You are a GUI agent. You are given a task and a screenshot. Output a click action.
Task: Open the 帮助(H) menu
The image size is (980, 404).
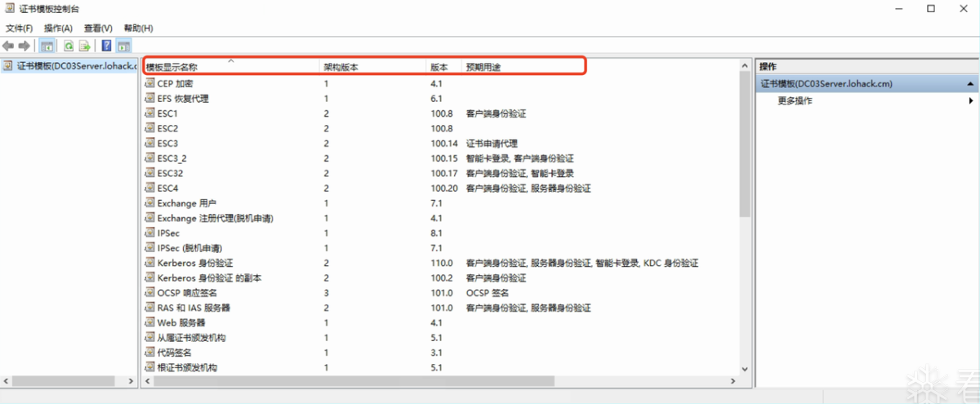pos(138,28)
